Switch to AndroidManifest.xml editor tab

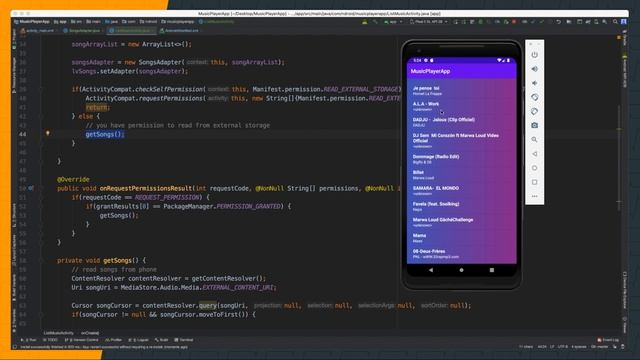(x=180, y=31)
